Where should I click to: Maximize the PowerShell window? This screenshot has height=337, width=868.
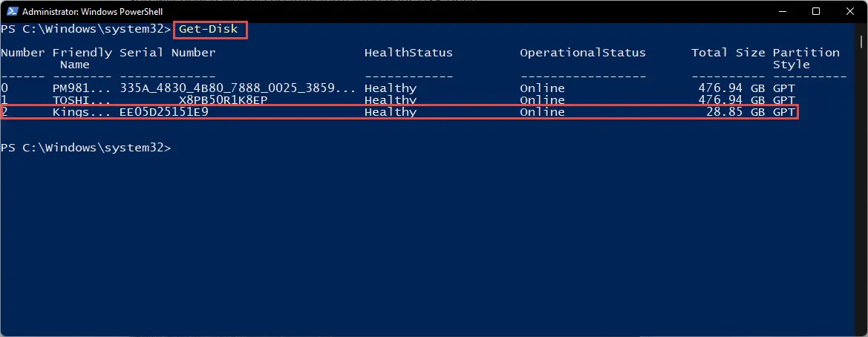816,11
